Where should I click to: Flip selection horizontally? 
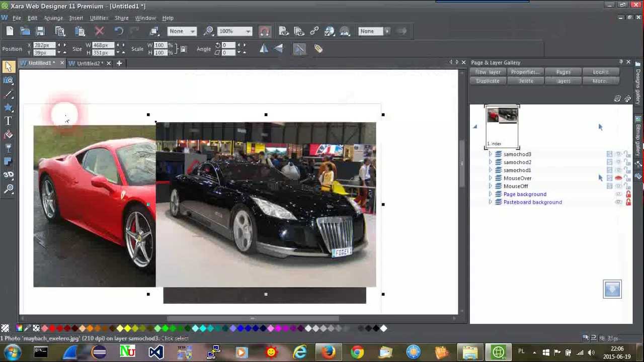click(264, 48)
